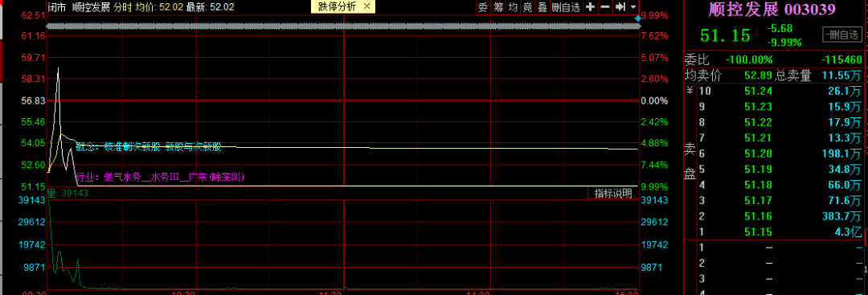Select the 竞 auction view button

pyautogui.click(x=528, y=6)
